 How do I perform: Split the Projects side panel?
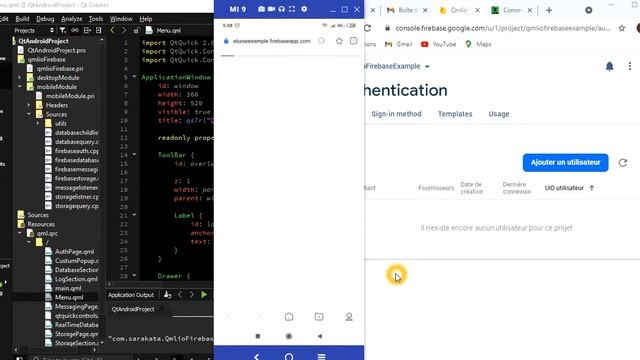87,30
